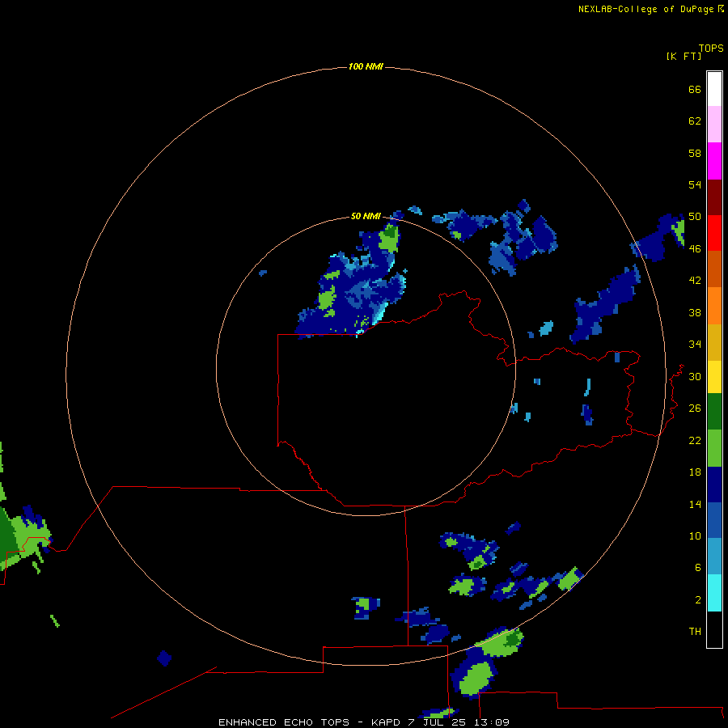
Task: Click the 42 scale label
Action: coord(695,281)
